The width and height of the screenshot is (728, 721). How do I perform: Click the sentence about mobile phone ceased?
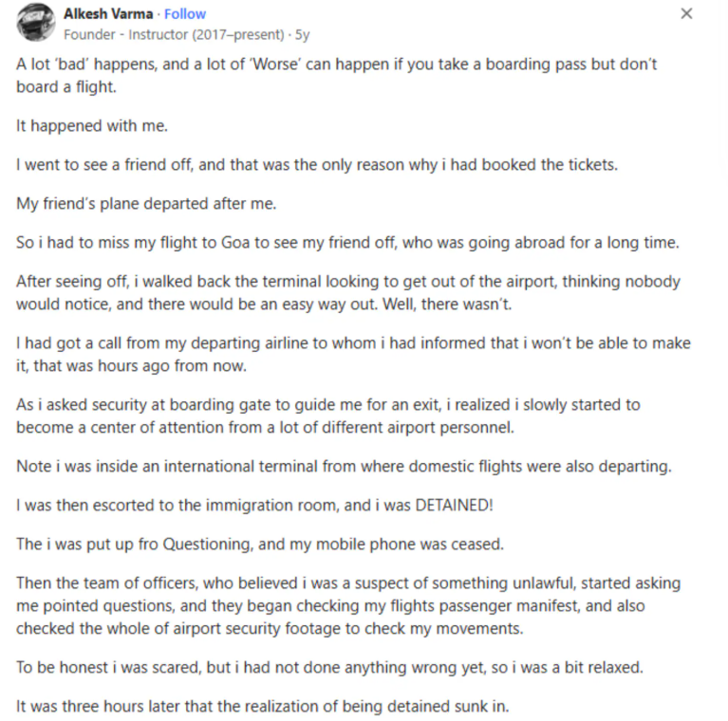[260, 544]
